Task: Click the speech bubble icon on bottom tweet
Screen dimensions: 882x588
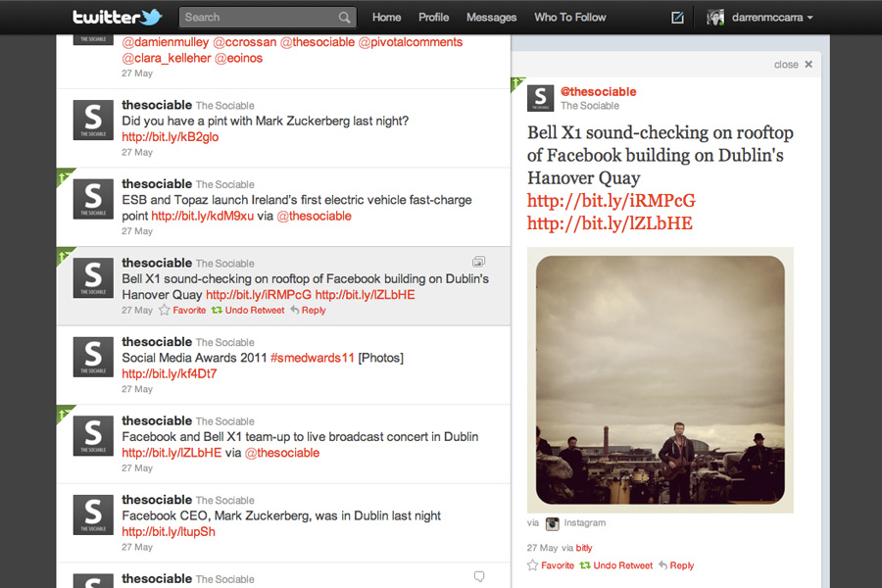Action: 478,576
